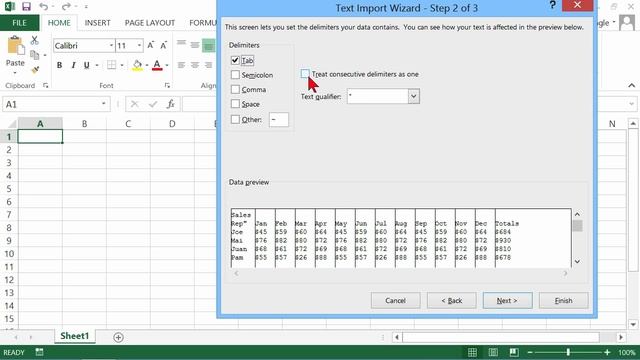The width and height of the screenshot is (640, 360).
Task: Click the Borders icon
Action: (x=111, y=65)
